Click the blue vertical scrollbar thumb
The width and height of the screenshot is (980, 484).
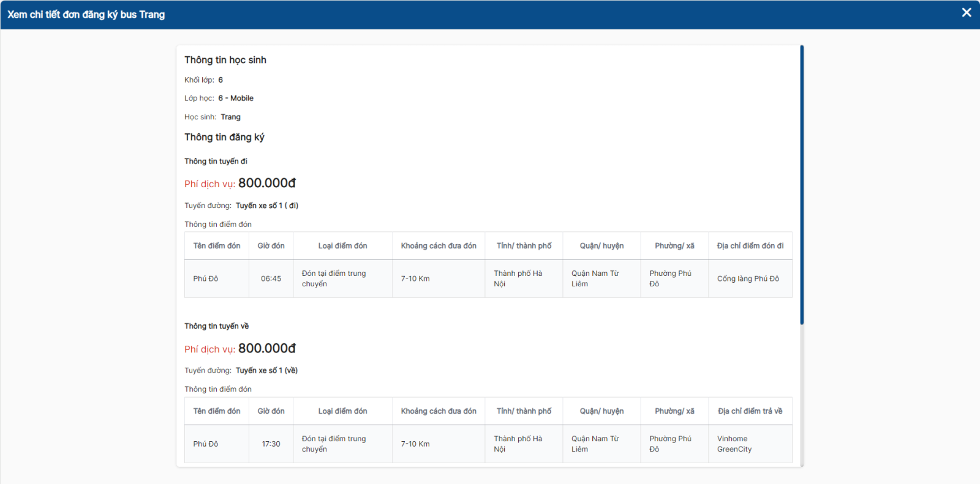(x=802, y=184)
